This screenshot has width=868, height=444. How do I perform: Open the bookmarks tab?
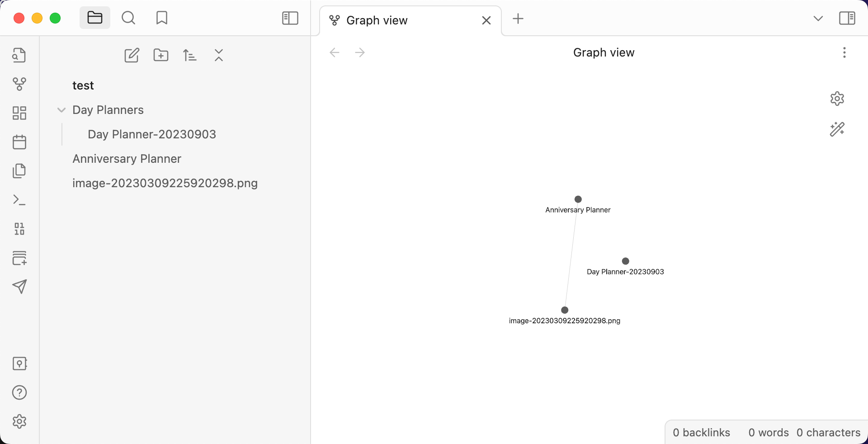[162, 18]
